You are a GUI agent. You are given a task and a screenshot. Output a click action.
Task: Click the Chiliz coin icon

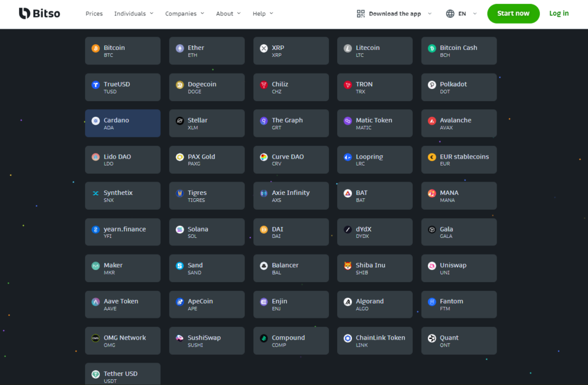[x=264, y=84]
